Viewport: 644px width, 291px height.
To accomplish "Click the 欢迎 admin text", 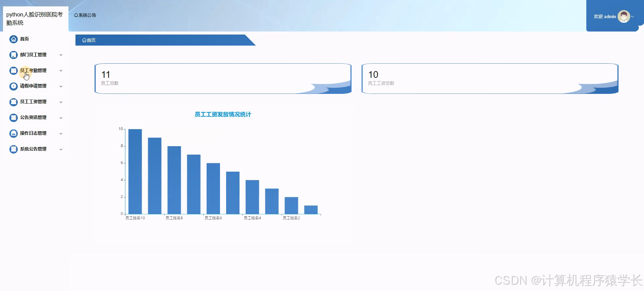I will pos(605,16).
